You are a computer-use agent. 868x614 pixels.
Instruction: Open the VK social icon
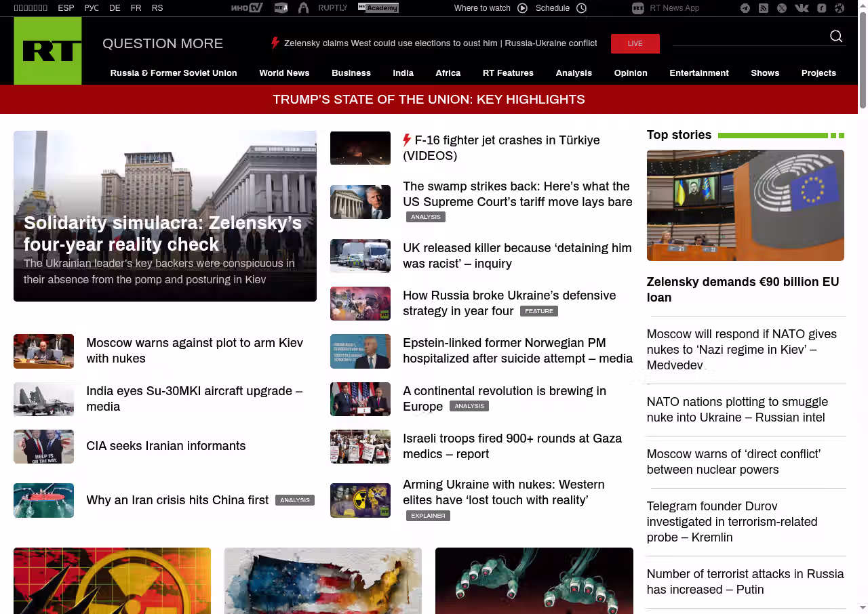(x=802, y=8)
